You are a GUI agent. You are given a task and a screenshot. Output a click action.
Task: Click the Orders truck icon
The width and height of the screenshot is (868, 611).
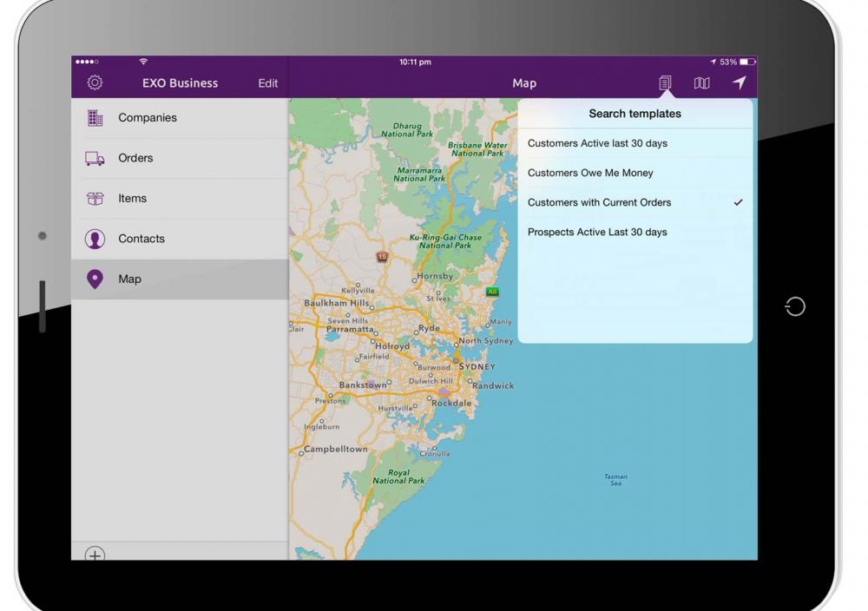pyautogui.click(x=95, y=159)
